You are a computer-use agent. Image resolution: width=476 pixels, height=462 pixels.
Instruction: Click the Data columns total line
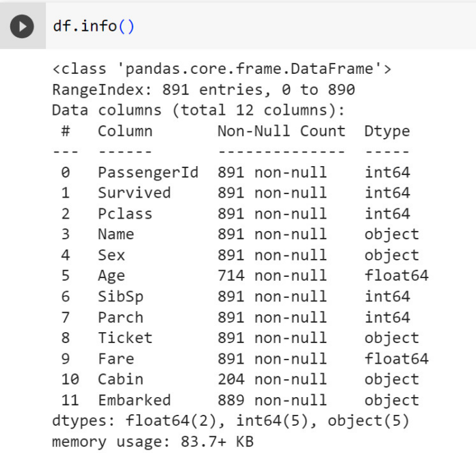point(198,110)
